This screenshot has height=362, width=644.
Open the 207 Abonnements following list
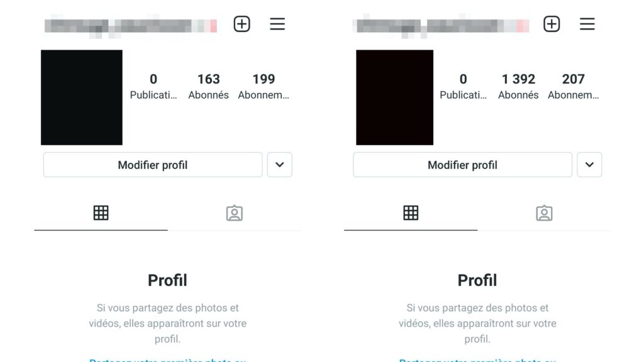[574, 86]
